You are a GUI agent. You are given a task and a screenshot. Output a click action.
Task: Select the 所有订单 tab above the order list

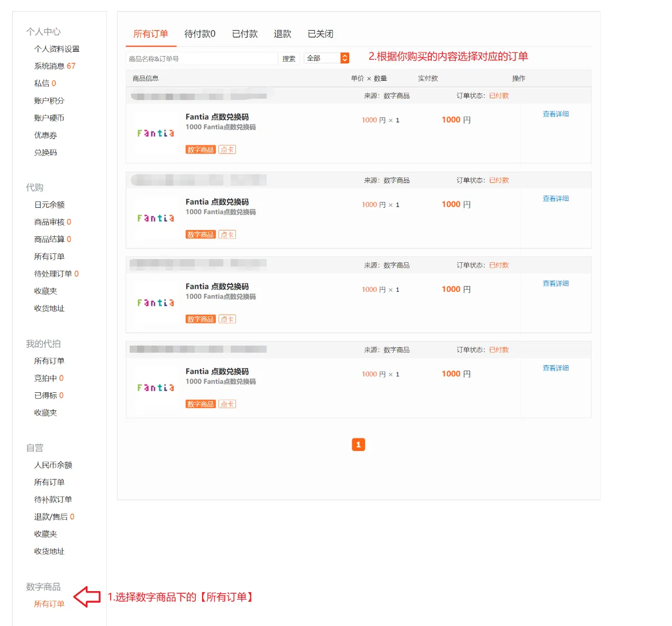(x=151, y=34)
